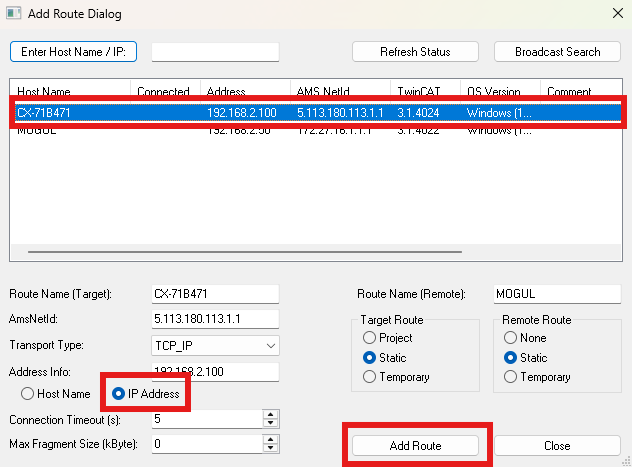Click the Refresh Status button

click(x=415, y=51)
